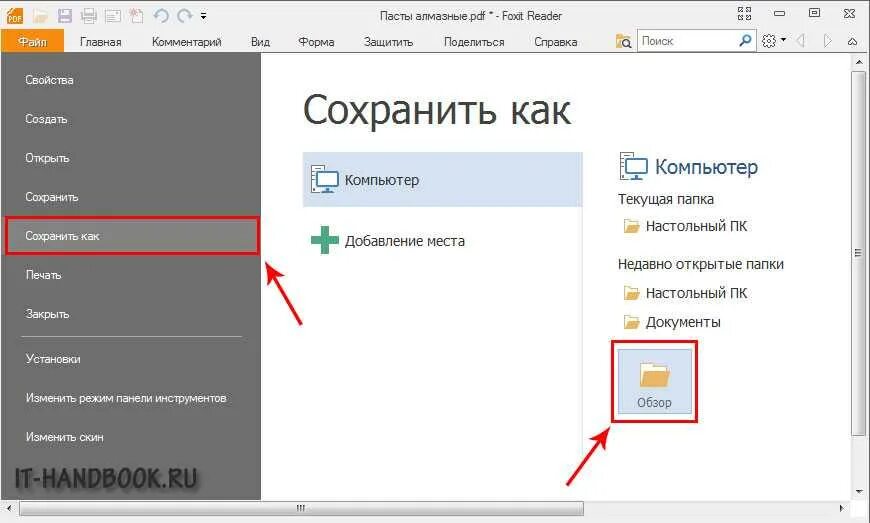
Task: Click the next search result arrow
Action: pyautogui.click(x=827, y=41)
